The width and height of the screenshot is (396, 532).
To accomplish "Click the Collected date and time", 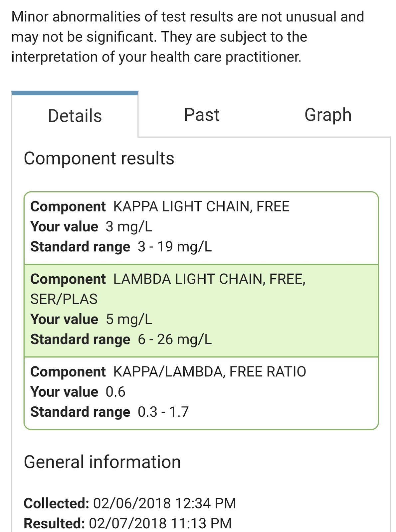I will tap(164, 503).
